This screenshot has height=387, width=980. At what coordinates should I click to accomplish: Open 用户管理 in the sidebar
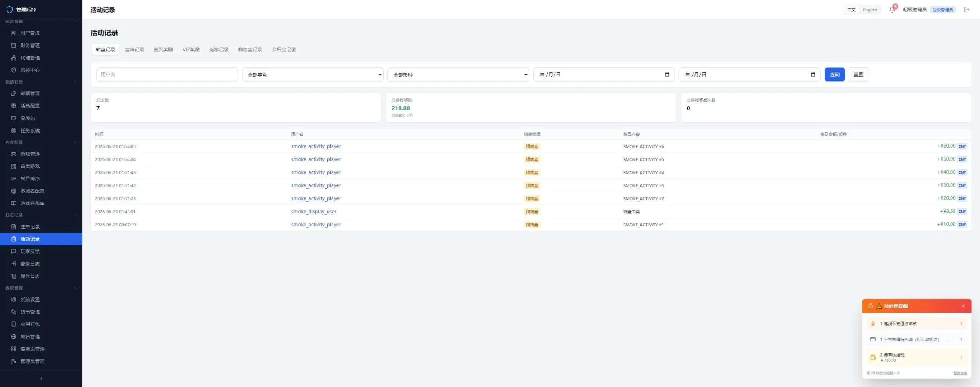coord(41,33)
